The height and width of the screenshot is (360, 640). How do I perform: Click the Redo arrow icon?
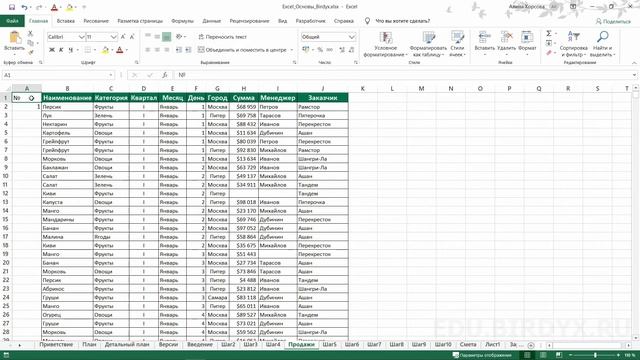coord(39,7)
